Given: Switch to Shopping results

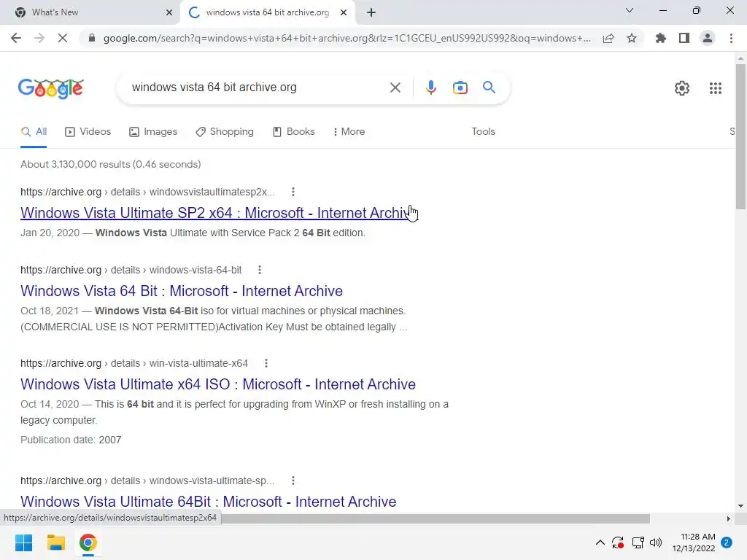Looking at the screenshot, I should pyautogui.click(x=225, y=132).
